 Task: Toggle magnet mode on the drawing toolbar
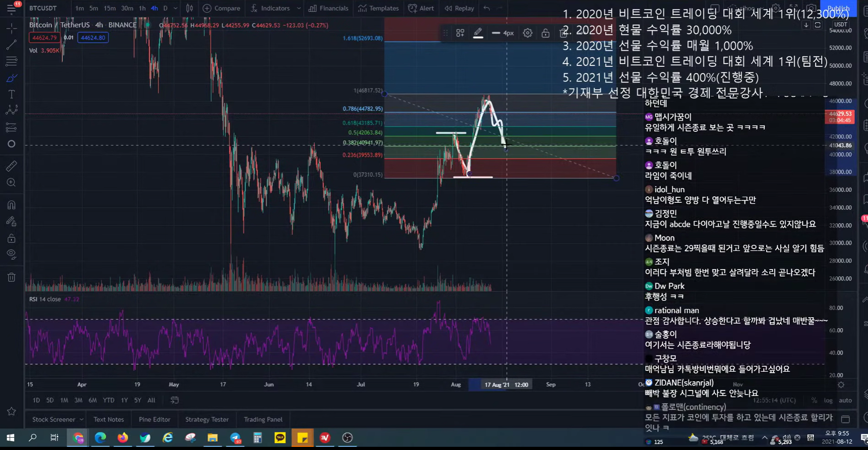coord(11,205)
